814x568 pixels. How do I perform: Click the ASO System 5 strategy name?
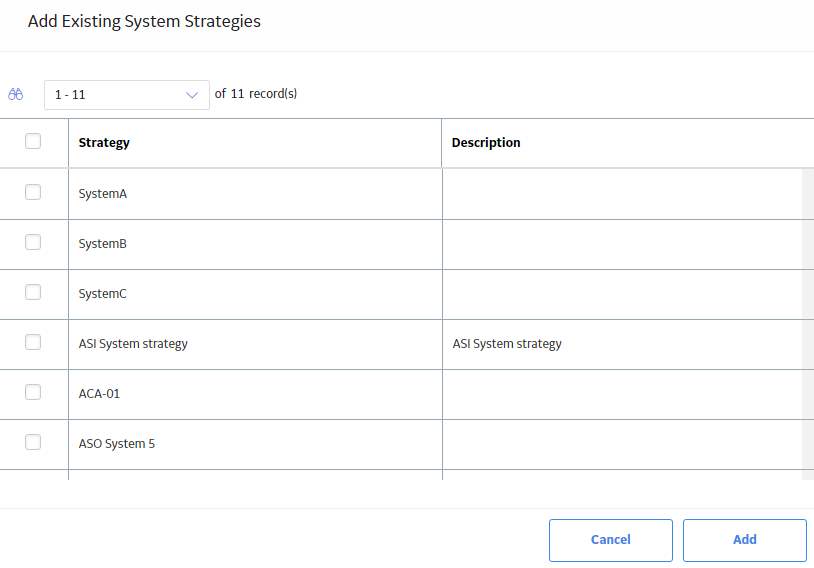coord(117,444)
